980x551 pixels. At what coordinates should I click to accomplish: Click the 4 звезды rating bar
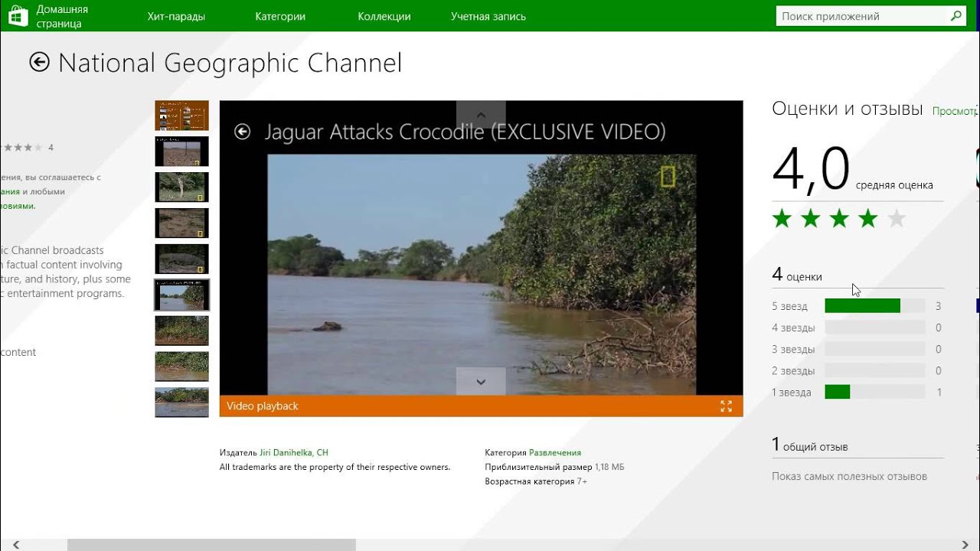[x=874, y=328]
